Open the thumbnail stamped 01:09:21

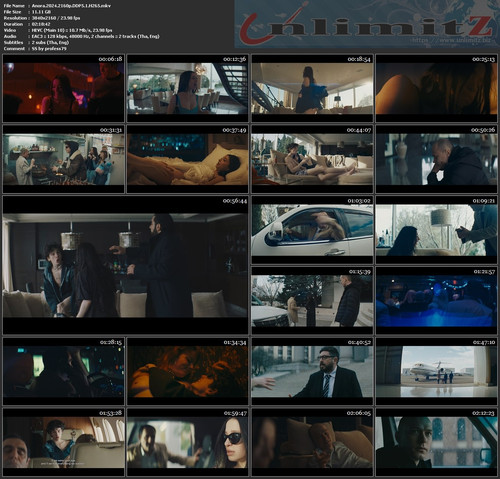pos(437,230)
